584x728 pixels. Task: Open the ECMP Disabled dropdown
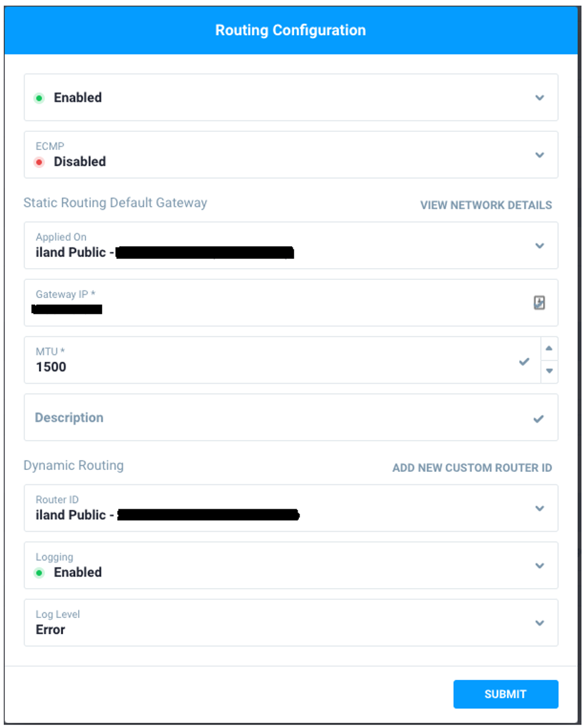[540, 155]
